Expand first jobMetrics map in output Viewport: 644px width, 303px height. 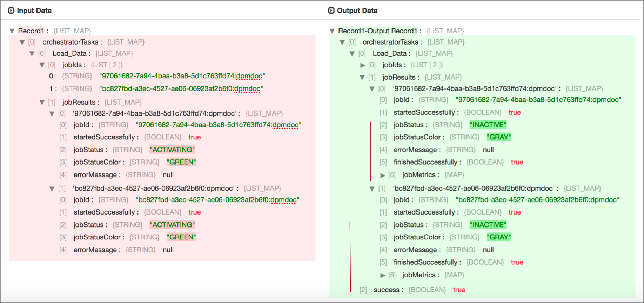click(383, 175)
